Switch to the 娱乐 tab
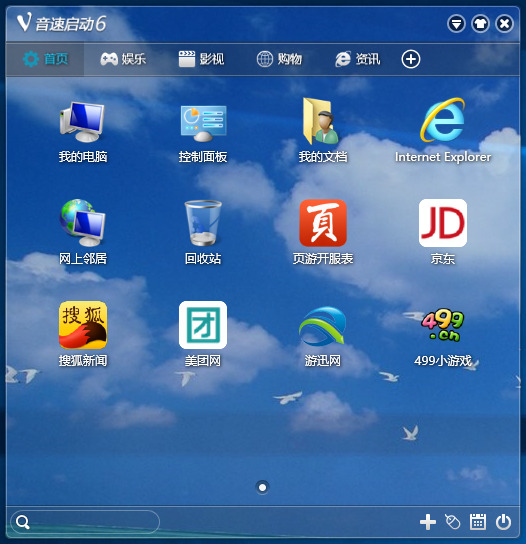The image size is (526, 544). pos(123,59)
